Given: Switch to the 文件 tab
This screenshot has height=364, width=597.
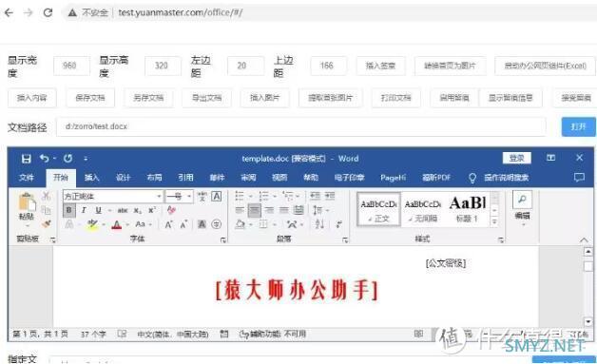Looking at the screenshot, I should click(27, 178).
